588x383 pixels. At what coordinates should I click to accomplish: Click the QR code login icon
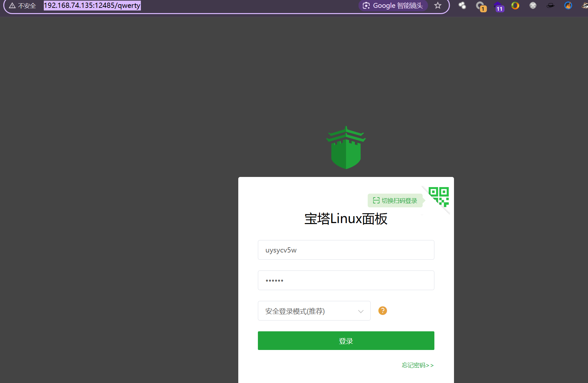[x=439, y=197]
